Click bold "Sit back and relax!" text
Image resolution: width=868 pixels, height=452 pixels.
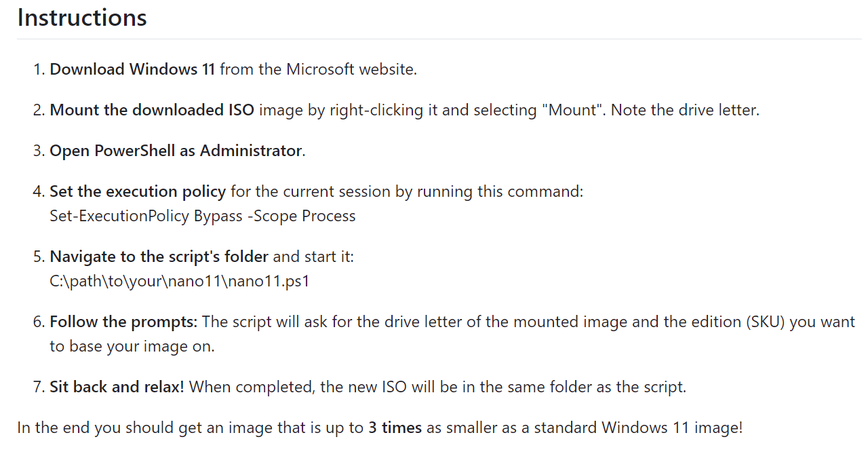pos(117,388)
